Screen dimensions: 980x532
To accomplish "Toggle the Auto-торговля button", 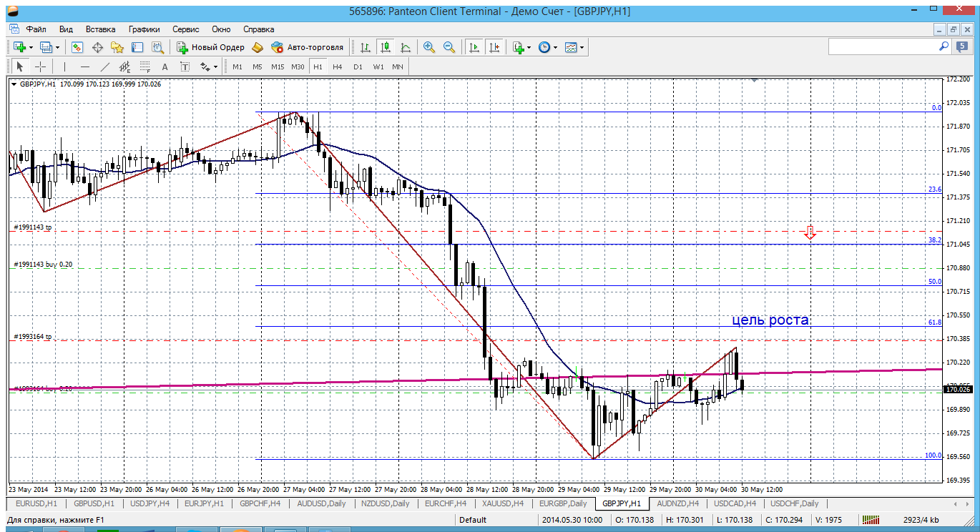I will tap(308, 47).
